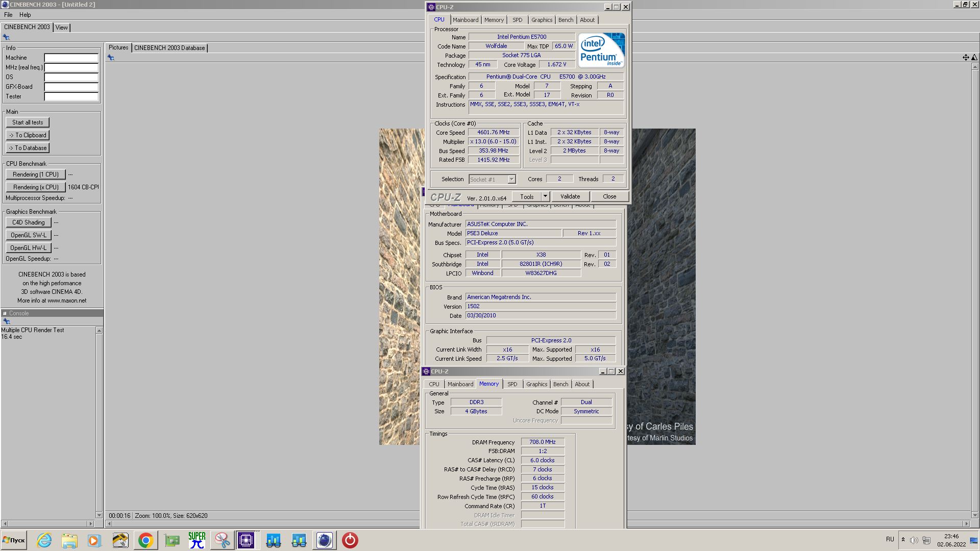Click the pin icon under the Pictures tab
The width and height of the screenshot is (980, 551).
pos(111,58)
